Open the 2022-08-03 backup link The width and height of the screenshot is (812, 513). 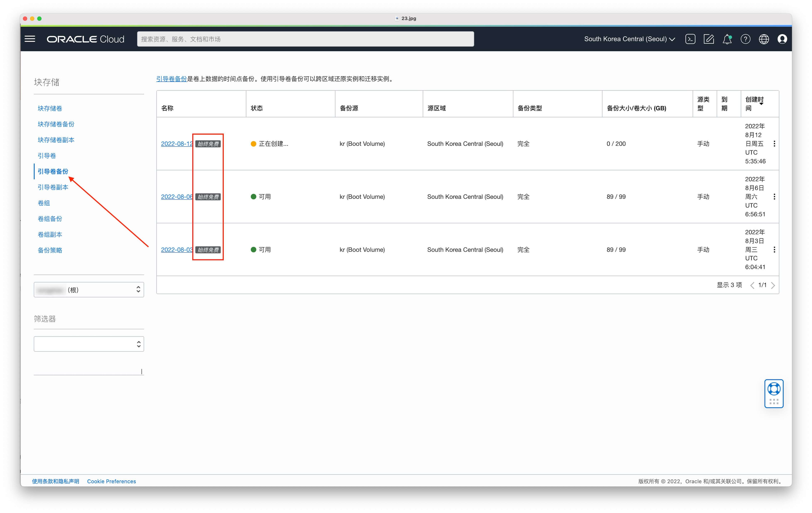(177, 250)
